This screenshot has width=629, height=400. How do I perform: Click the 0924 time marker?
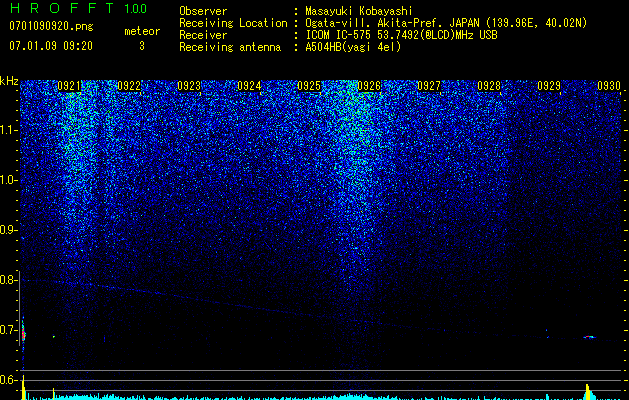pyautogui.click(x=249, y=86)
